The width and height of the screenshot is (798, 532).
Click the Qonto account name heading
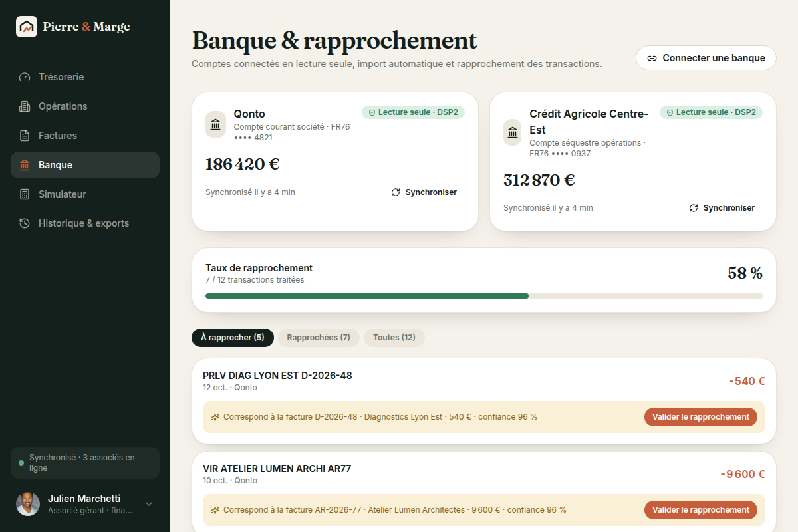tap(249, 114)
